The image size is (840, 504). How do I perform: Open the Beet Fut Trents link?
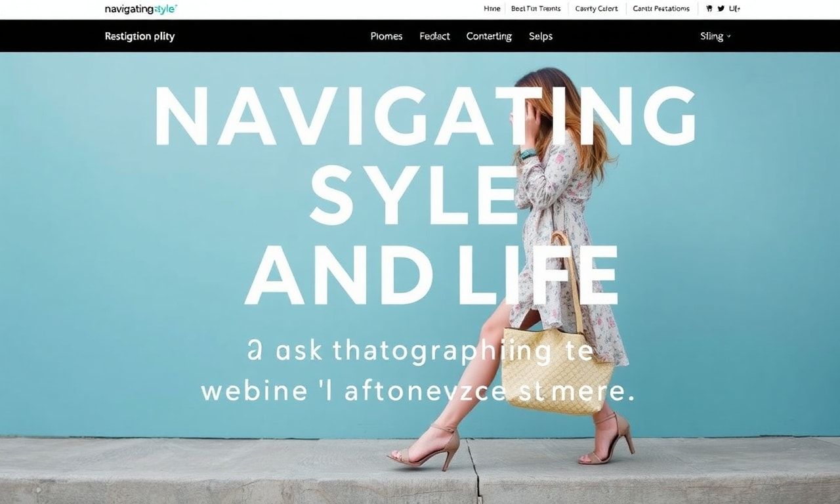[x=536, y=9]
